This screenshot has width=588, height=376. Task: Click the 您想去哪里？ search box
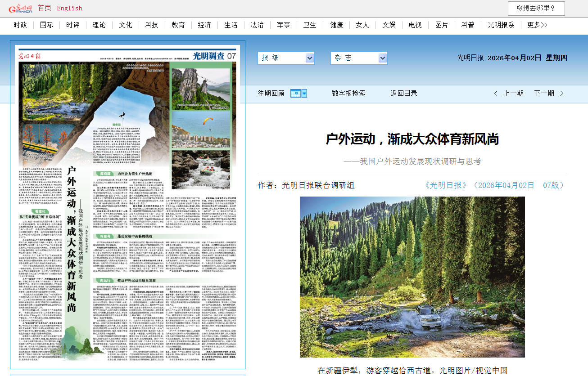536,8
